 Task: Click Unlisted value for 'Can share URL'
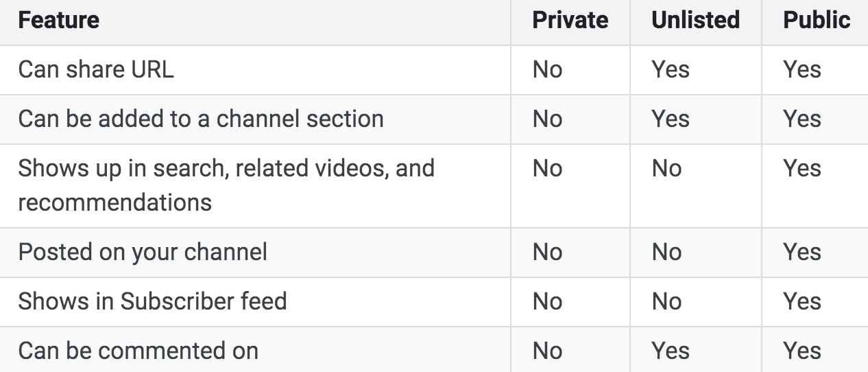click(x=671, y=69)
